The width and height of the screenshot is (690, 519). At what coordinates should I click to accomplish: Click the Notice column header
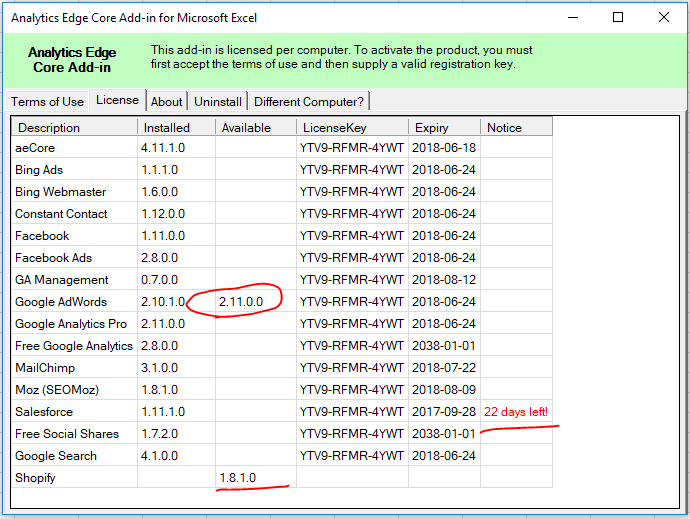(517, 127)
